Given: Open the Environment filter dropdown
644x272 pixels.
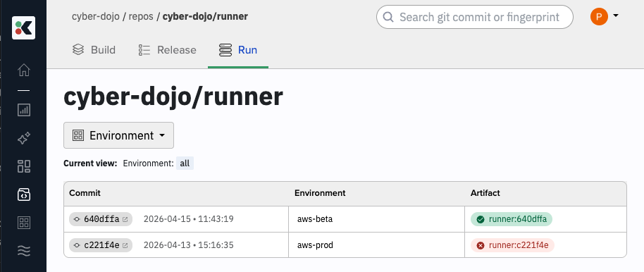Looking at the screenshot, I should click(x=118, y=135).
